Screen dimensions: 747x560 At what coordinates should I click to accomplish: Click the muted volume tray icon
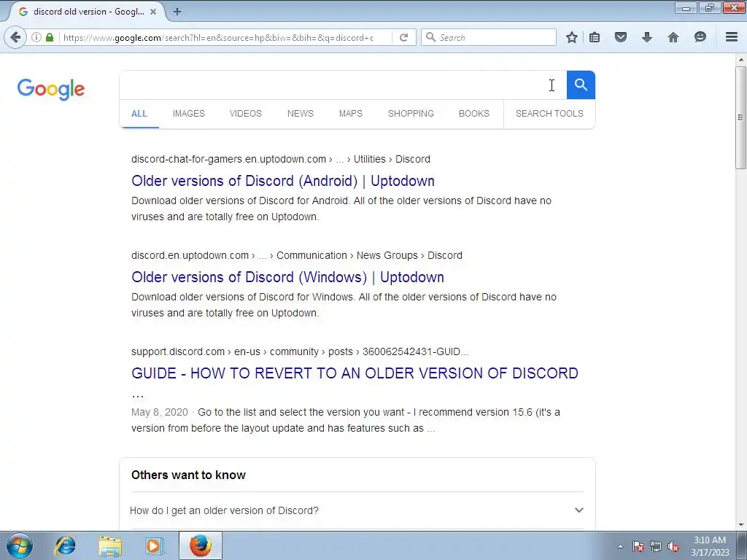(x=673, y=546)
